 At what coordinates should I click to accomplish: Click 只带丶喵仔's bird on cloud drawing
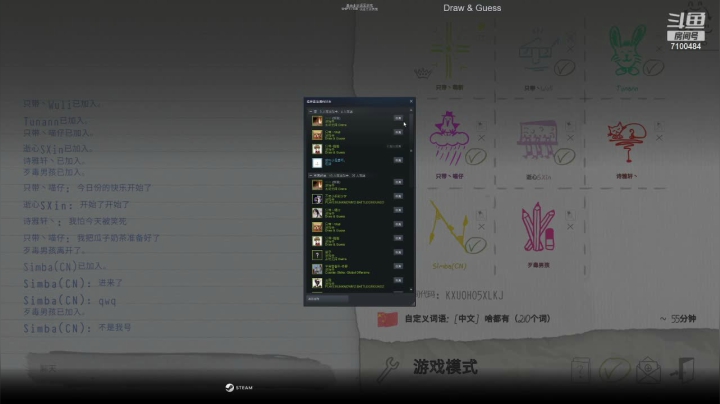click(x=448, y=138)
